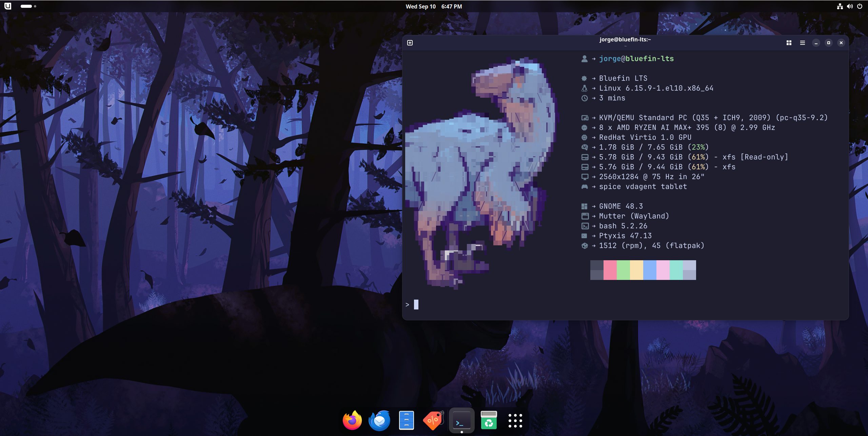Image resolution: width=868 pixels, height=436 pixels.
Task: Open the Files manager in the dock
Action: point(407,421)
